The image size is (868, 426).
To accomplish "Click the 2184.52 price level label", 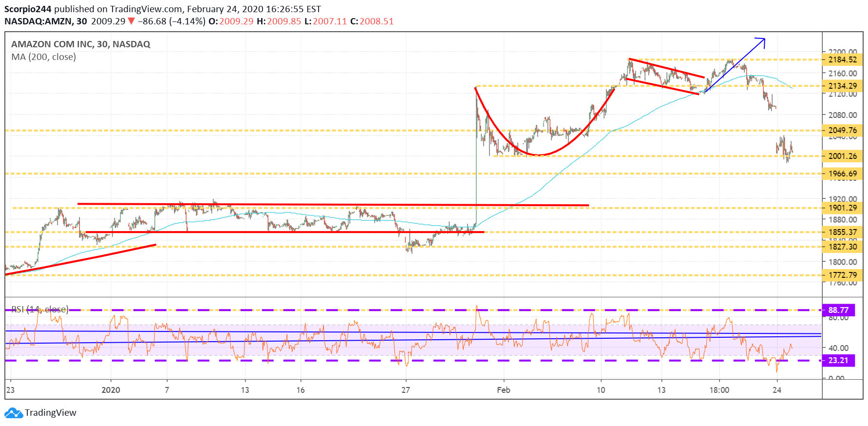I will tap(842, 59).
